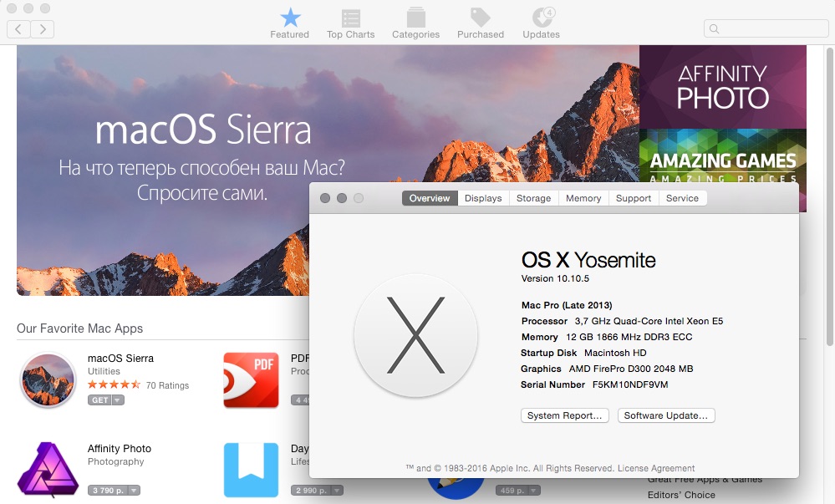Go forward with the App Store forward arrow
This screenshot has width=835, height=504.
43,28
